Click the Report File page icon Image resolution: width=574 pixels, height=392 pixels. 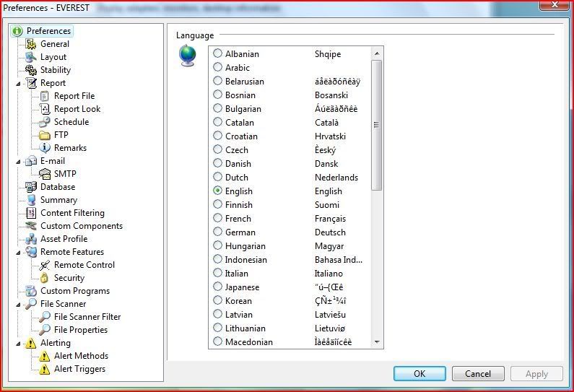tap(44, 96)
